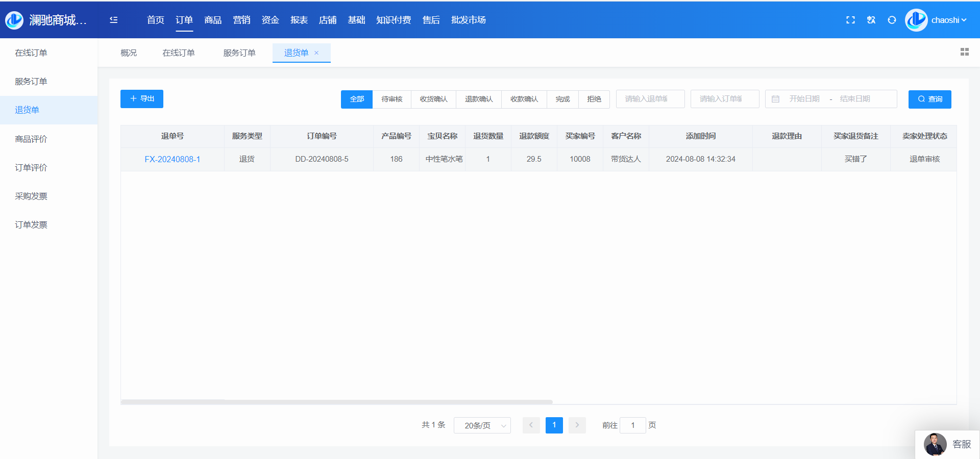980x459 pixels.
Task: Open the tab grid icon at right
Action: (x=964, y=52)
